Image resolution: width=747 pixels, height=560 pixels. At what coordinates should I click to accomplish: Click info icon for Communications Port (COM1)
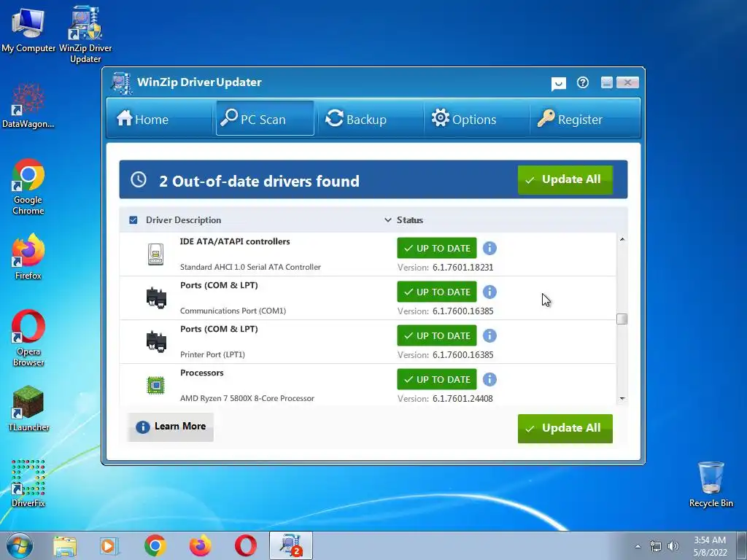489,292
